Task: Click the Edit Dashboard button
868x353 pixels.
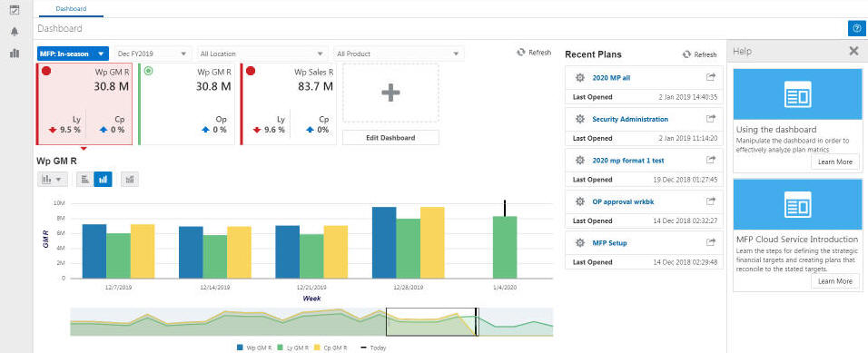Action: (390, 138)
